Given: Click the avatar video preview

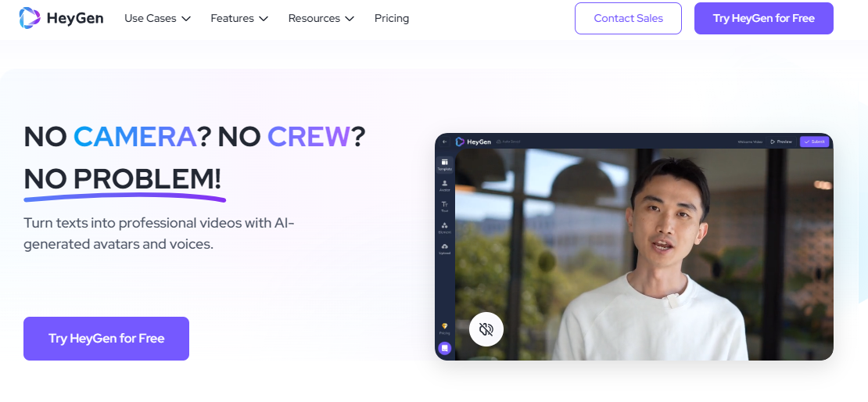Looking at the screenshot, I should tap(644, 254).
